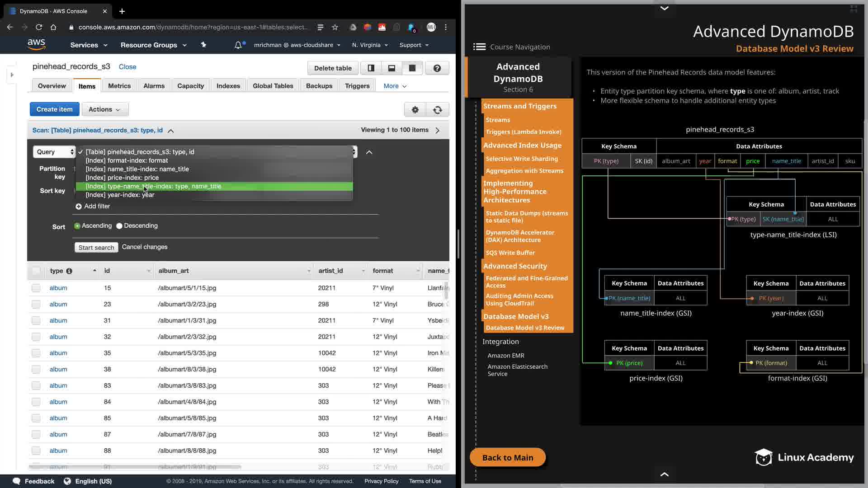Viewport: 868px width, 488px height.
Task: Expand the More tabs dropdown
Action: 395,86
